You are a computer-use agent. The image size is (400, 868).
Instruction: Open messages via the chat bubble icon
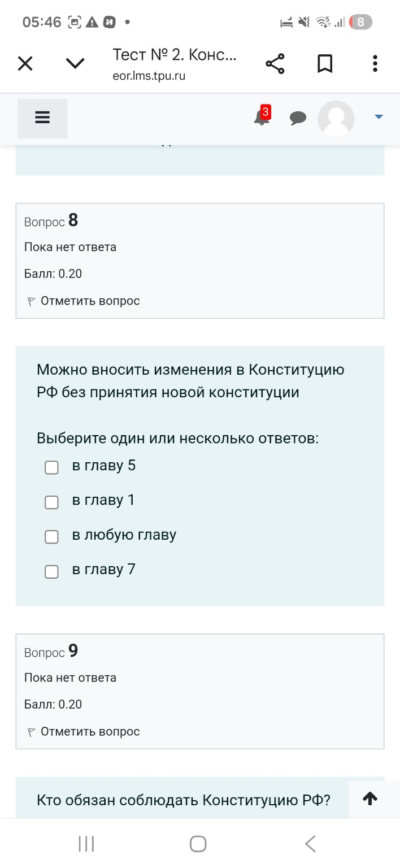298,119
